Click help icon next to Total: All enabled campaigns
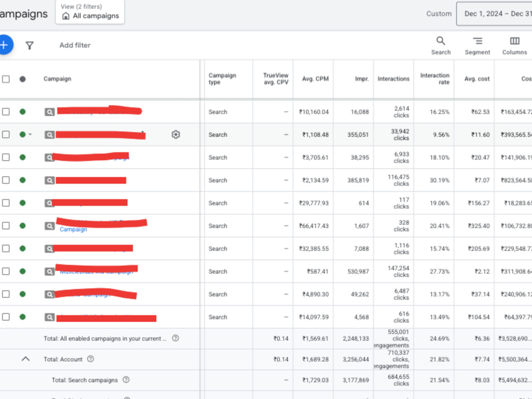The image size is (532, 399). [x=176, y=338]
